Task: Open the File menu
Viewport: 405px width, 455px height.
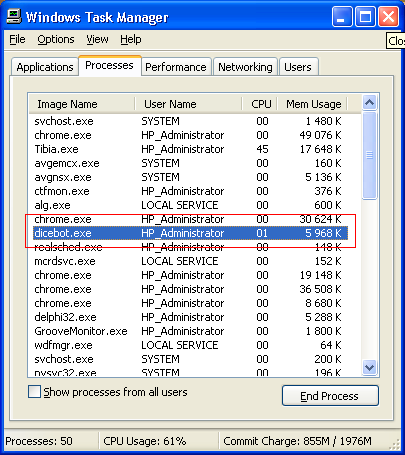Action: tap(17, 39)
